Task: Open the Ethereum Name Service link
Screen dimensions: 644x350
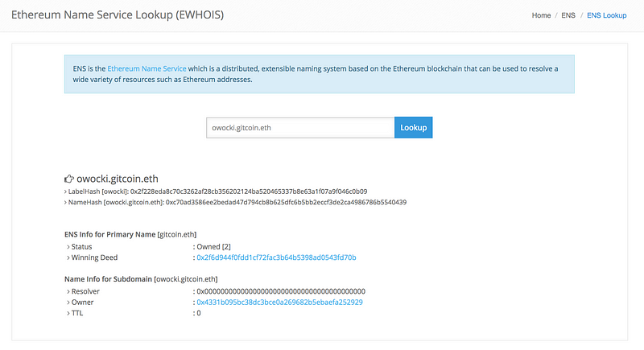Action: (147, 68)
